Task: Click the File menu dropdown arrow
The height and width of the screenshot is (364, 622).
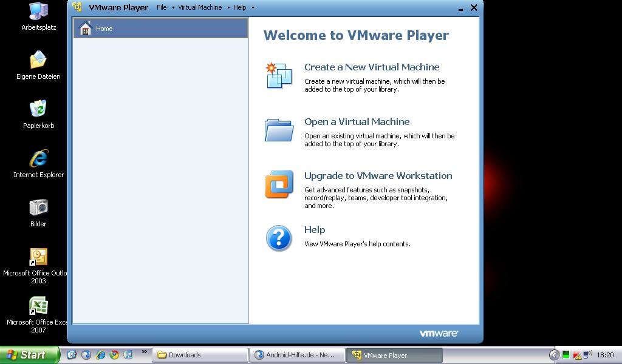Action: tap(173, 7)
